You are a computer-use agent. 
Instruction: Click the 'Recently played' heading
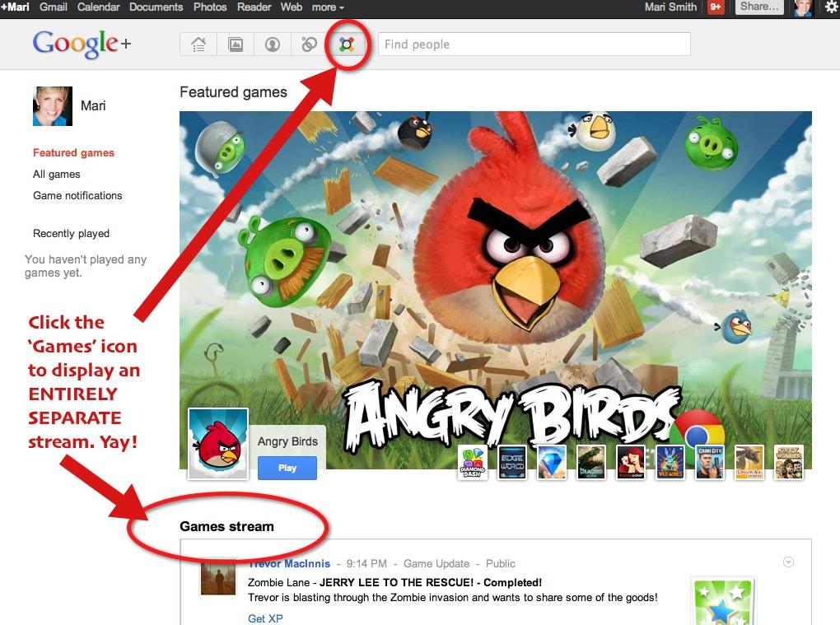coord(72,234)
